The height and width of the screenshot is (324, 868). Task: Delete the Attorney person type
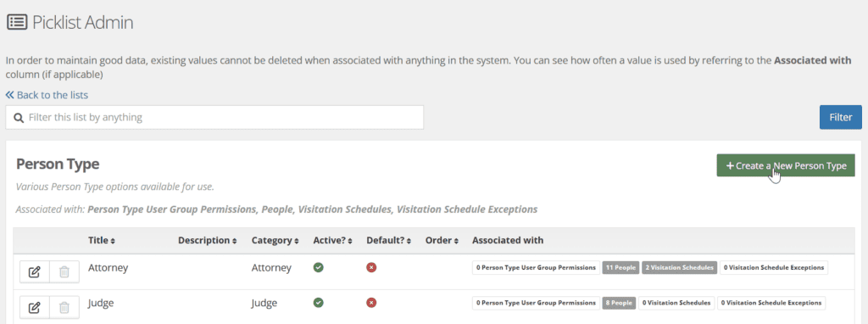point(64,272)
